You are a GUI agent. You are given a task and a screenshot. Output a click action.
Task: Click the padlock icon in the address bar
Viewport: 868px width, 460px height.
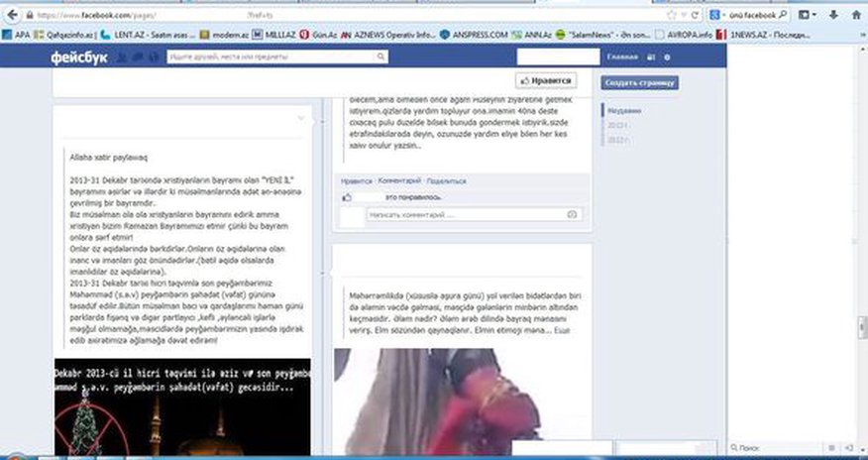(x=30, y=16)
